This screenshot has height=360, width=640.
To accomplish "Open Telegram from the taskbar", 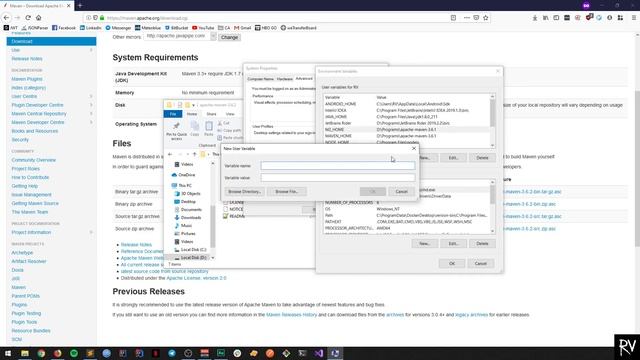I will (172, 353).
